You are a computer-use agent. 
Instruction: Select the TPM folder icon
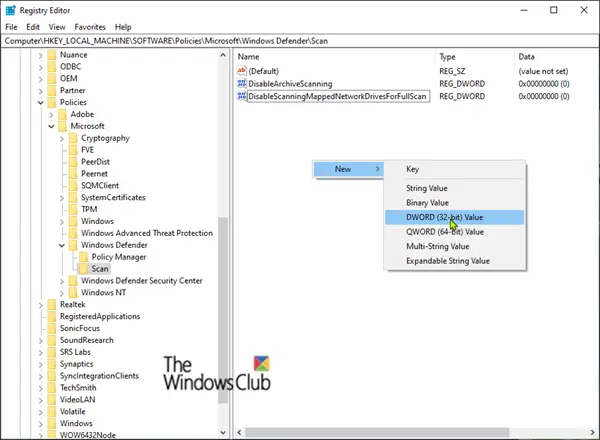73,209
